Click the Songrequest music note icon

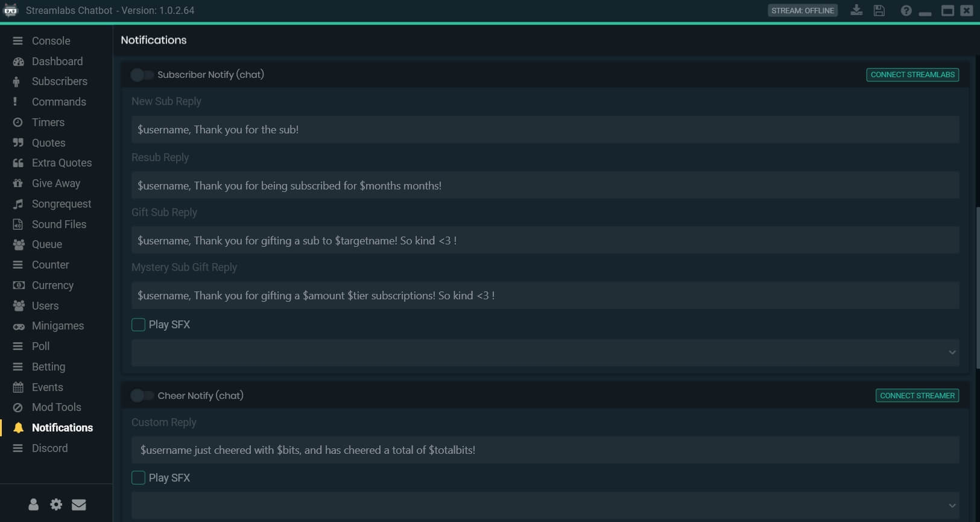click(18, 204)
